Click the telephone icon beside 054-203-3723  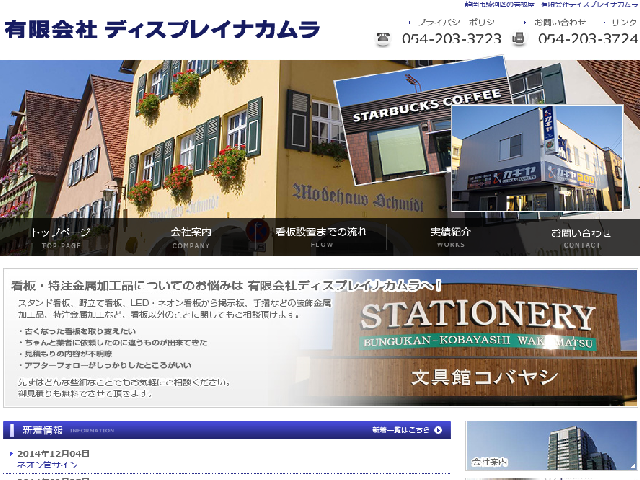pos(384,40)
